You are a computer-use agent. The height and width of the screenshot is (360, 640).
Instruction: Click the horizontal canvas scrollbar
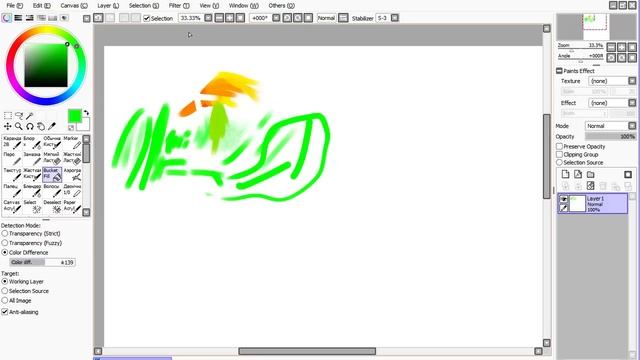[x=307, y=351]
